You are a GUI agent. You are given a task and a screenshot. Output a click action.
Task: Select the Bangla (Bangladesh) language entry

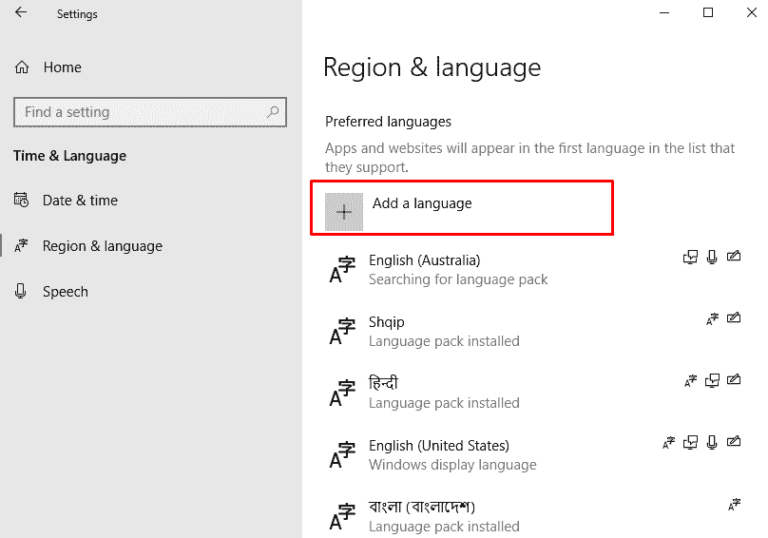(x=421, y=507)
